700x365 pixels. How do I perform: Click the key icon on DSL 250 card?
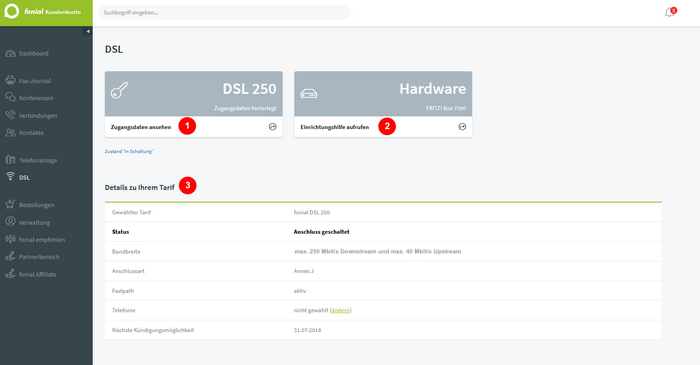click(x=119, y=91)
